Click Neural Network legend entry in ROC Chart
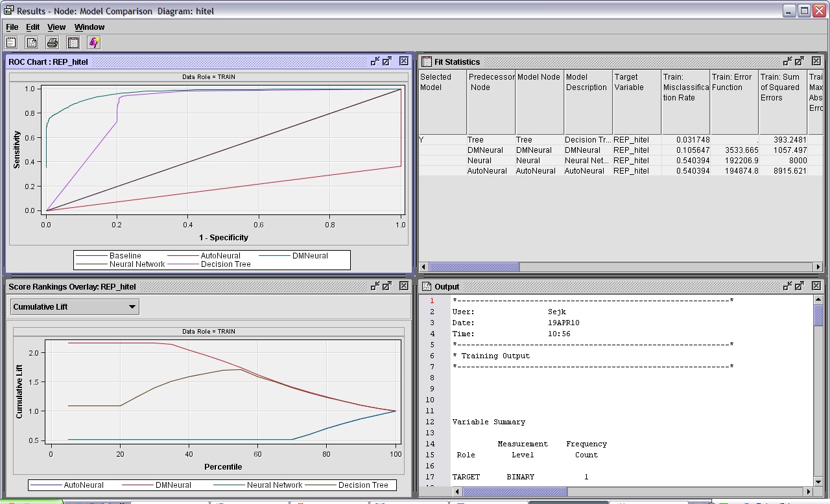 121,264
